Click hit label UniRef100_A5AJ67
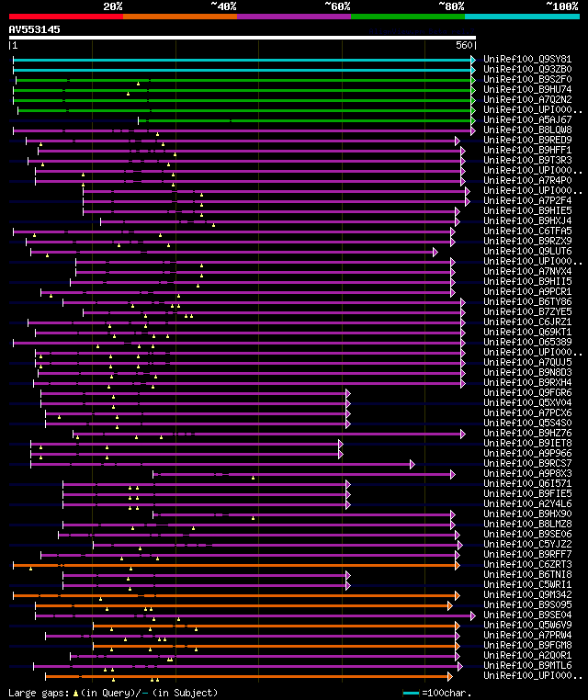Image resolution: width=588 pixels, height=700 pixels. 527,119
